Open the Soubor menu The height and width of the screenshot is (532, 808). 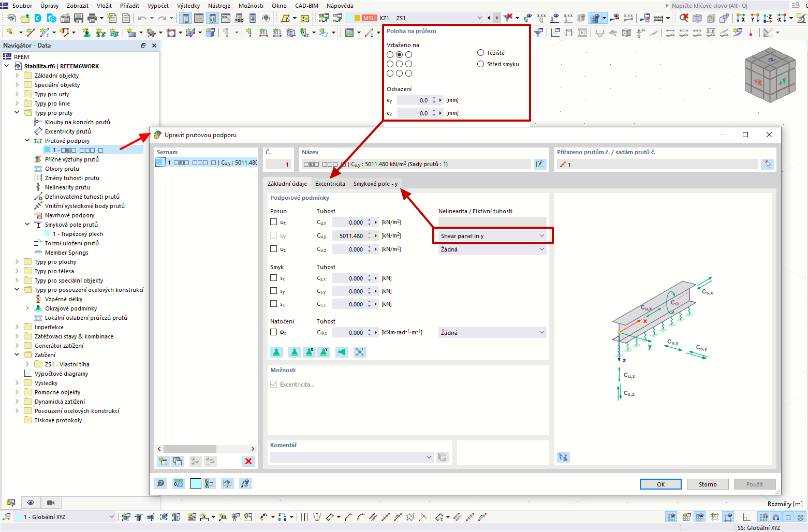point(22,6)
